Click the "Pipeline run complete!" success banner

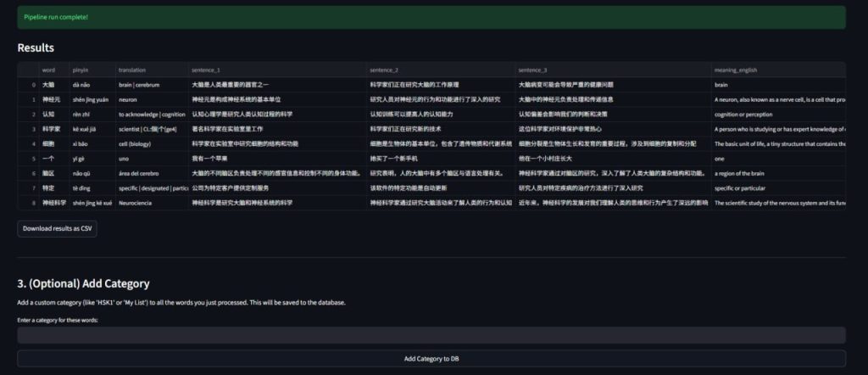pos(431,17)
